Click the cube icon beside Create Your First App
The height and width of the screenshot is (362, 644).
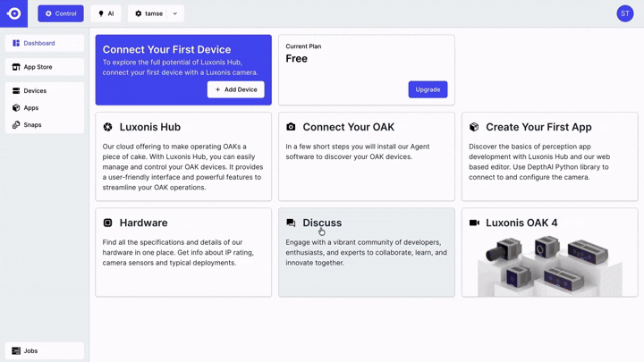point(474,127)
